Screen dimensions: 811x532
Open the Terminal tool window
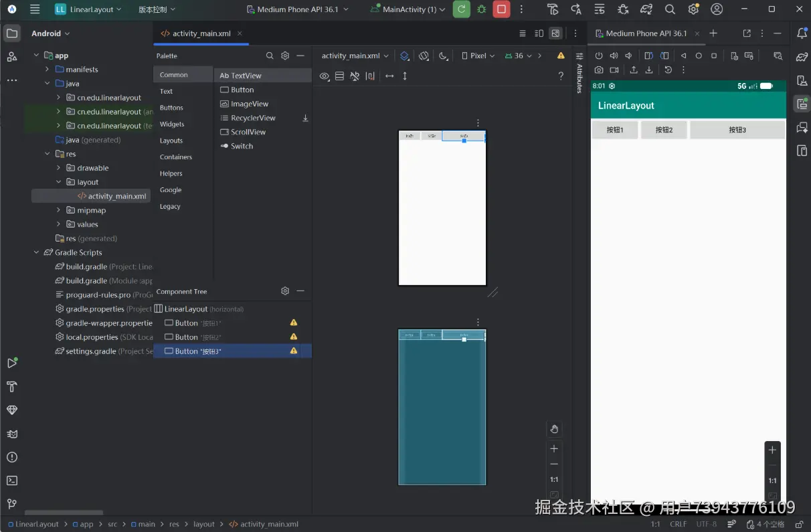pos(11,480)
